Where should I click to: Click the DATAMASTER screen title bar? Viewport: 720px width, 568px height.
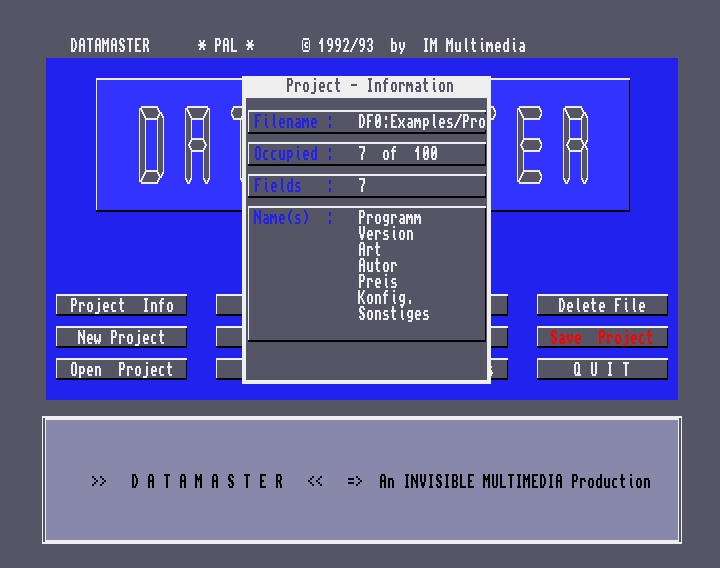tap(300, 46)
